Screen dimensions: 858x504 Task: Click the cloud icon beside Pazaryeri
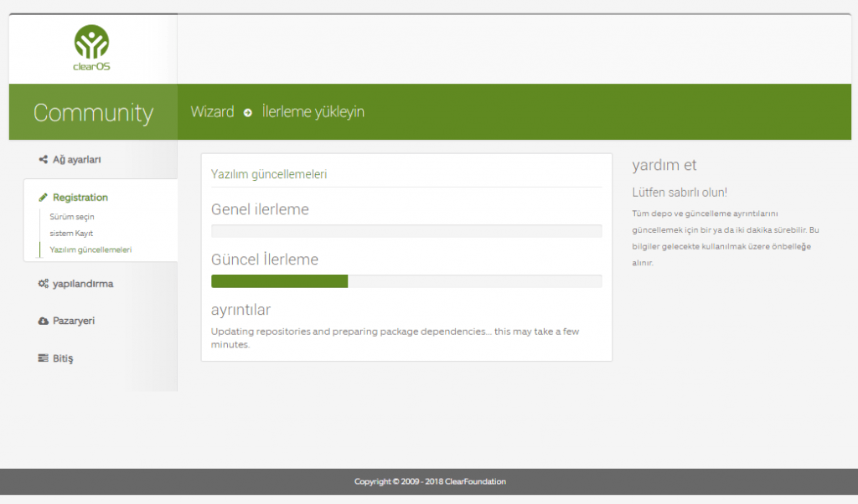[x=44, y=321]
